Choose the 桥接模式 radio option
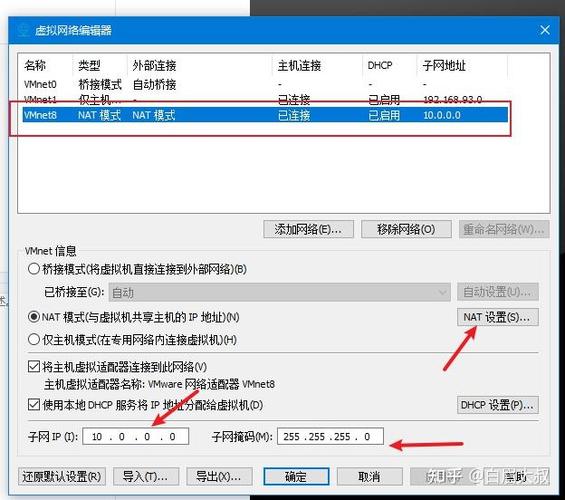 pos(34,269)
